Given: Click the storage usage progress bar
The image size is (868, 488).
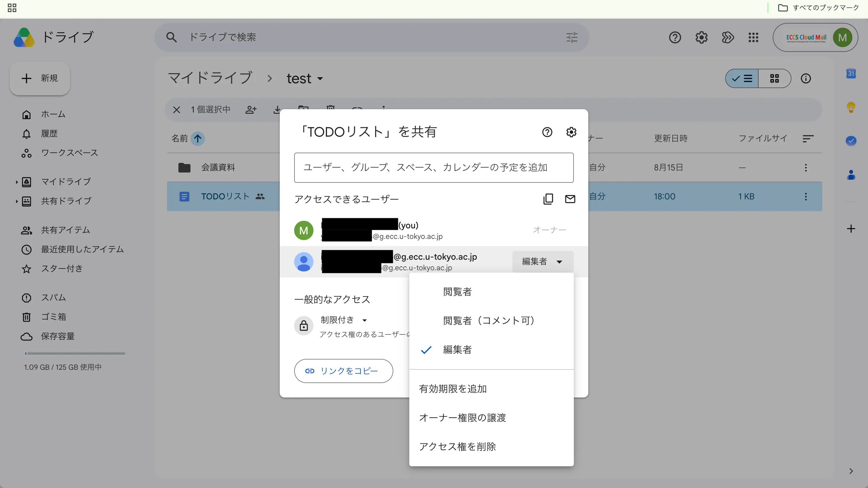Looking at the screenshot, I should tap(75, 353).
